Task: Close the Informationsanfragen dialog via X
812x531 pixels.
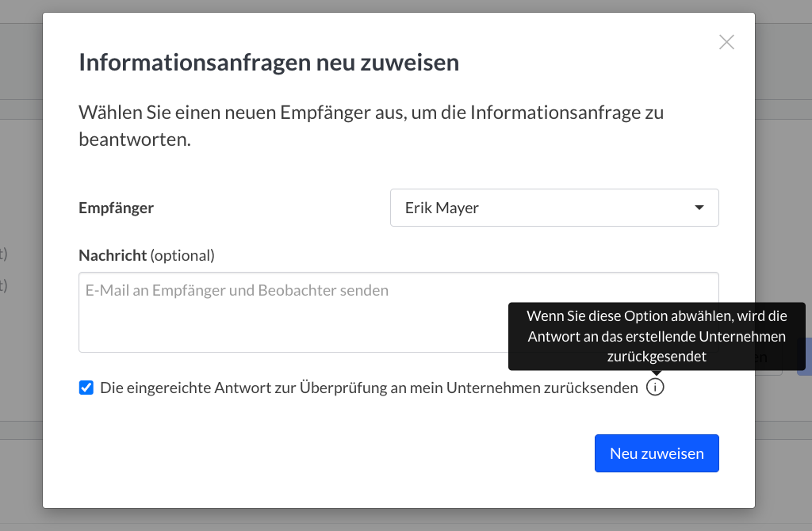Action: [x=726, y=42]
